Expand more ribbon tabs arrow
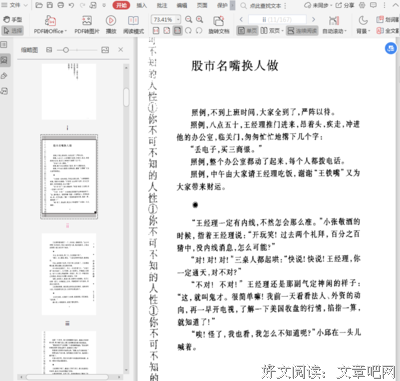 [x=233, y=5]
